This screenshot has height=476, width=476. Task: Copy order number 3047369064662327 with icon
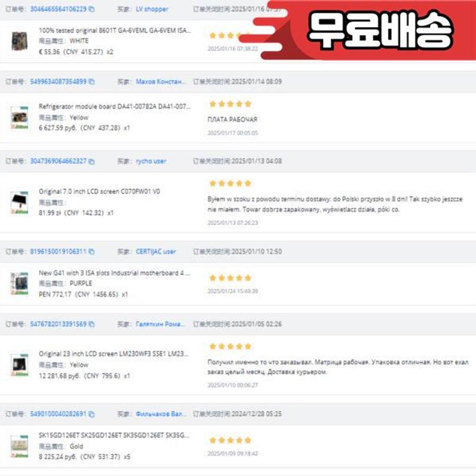coord(91,161)
